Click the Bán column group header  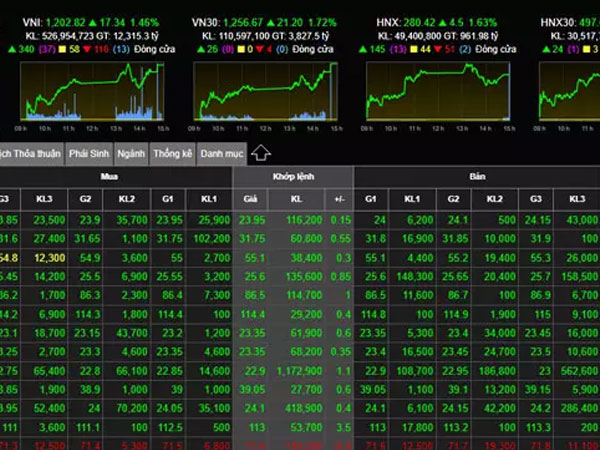[x=478, y=176]
